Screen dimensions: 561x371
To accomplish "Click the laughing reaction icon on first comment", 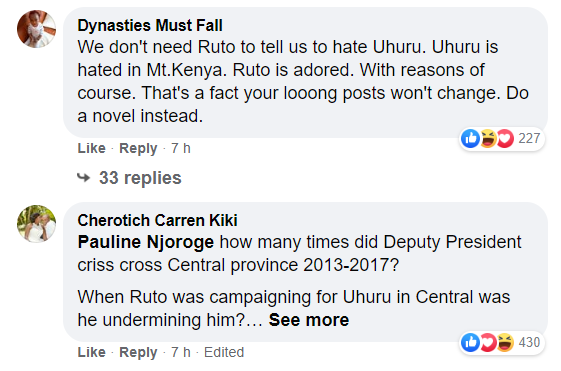I will pyautogui.click(x=488, y=138).
